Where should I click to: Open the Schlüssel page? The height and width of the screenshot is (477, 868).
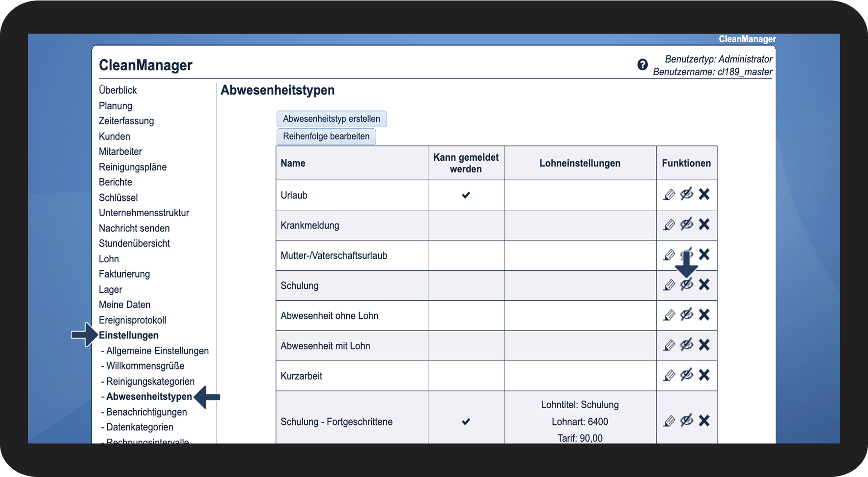pos(118,197)
